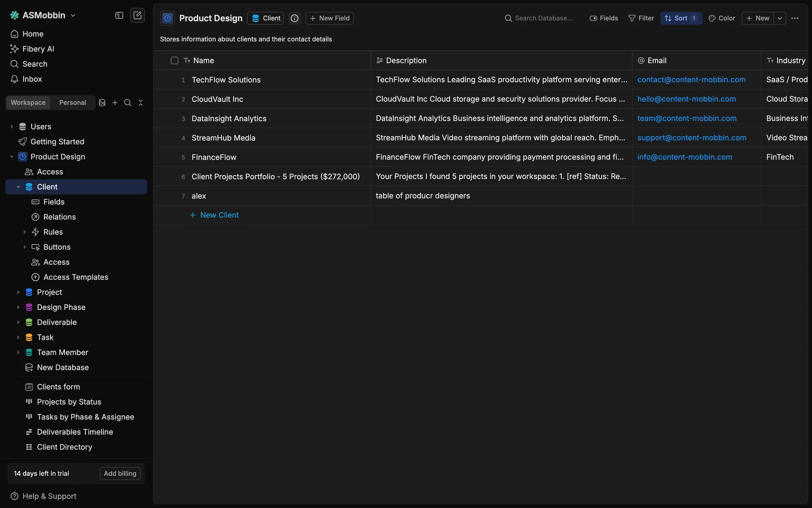812x508 pixels.
Task: Check the select-all checkbox in Name header
Action: [x=174, y=61]
